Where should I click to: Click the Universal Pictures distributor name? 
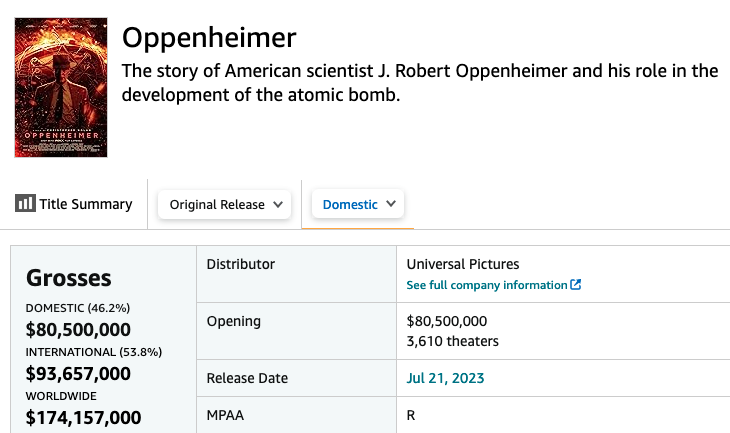click(463, 264)
